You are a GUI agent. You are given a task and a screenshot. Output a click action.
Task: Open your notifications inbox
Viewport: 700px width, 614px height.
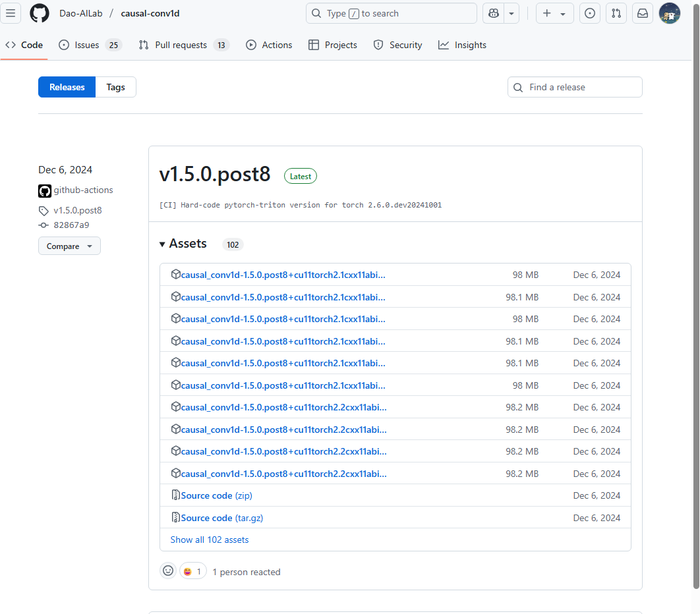click(x=642, y=13)
